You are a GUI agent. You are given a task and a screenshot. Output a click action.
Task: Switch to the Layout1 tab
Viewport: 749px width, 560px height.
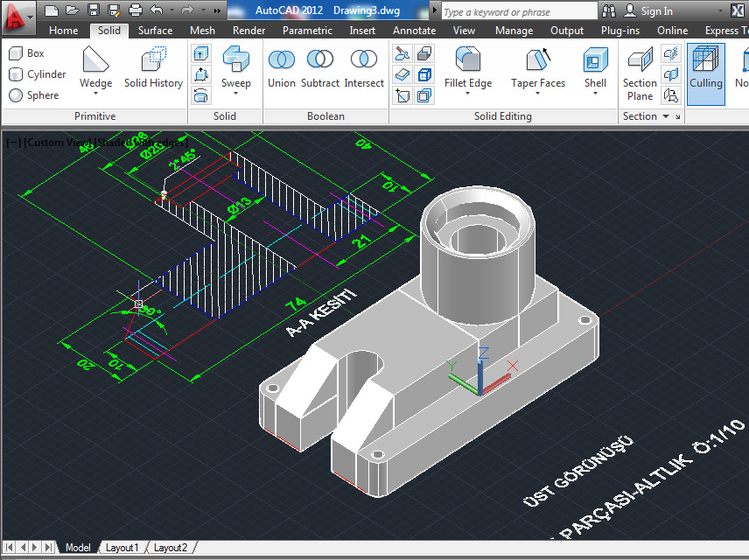[x=122, y=548]
